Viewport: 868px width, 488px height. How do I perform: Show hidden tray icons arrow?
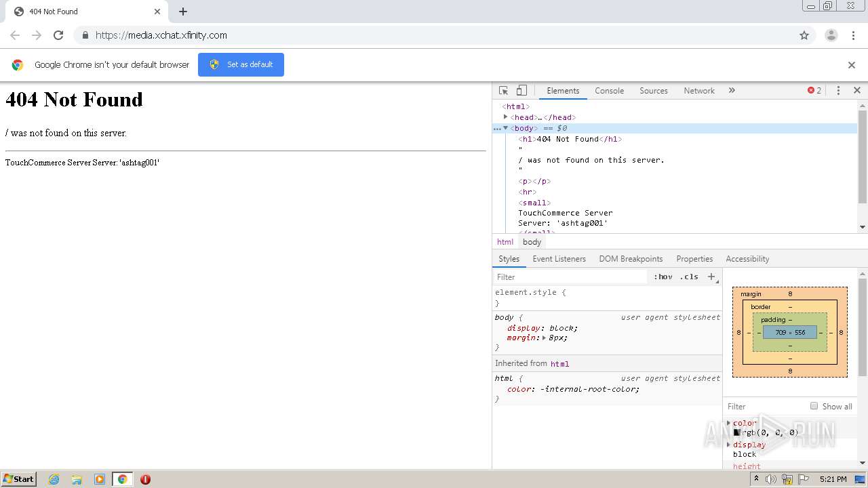[757, 479]
